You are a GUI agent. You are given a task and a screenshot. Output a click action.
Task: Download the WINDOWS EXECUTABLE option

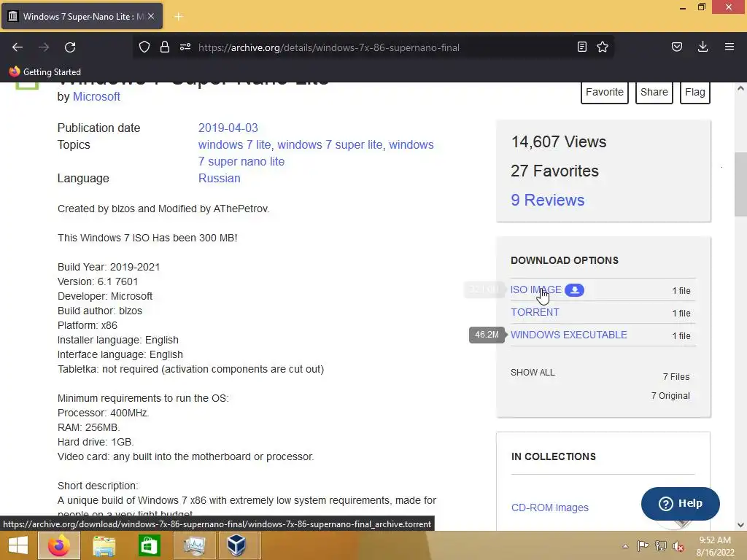click(x=569, y=335)
